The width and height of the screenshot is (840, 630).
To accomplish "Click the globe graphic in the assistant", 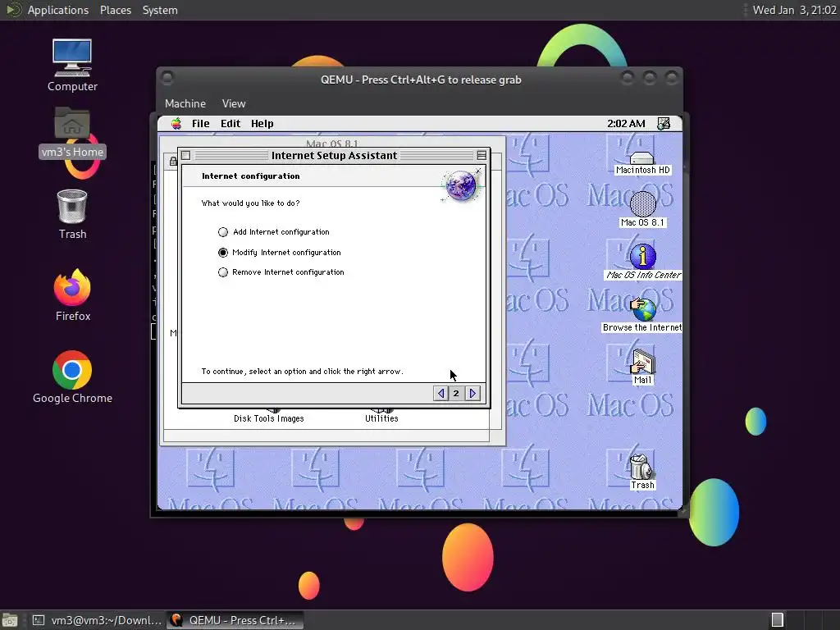I will (x=461, y=185).
